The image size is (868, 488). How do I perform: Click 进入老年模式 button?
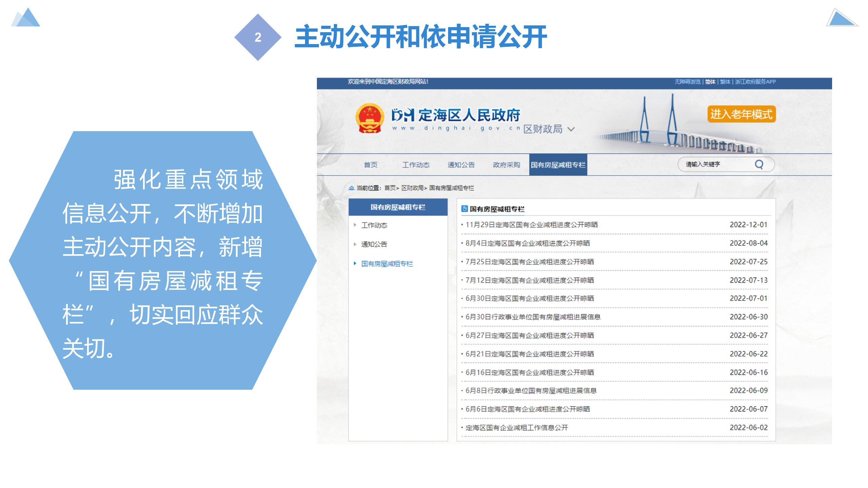pyautogui.click(x=741, y=114)
